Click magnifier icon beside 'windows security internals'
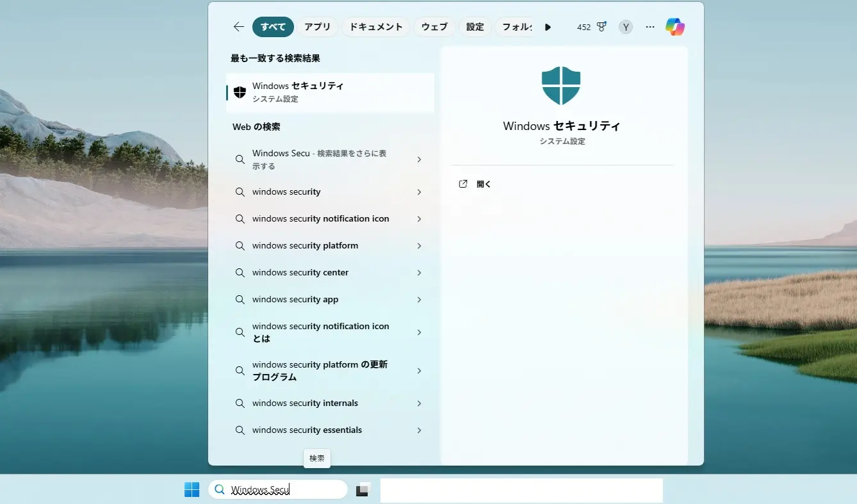This screenshot has height=504, width=857. pos(240,403)
